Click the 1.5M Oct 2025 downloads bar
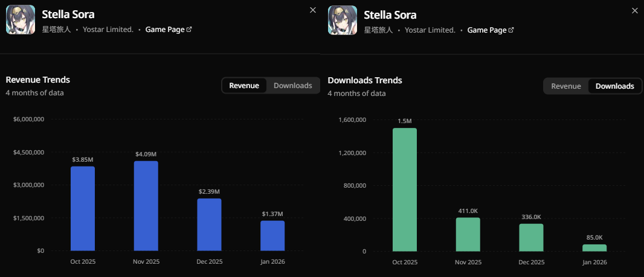Screen dimensions: 644x277 (x=405, y=189)
